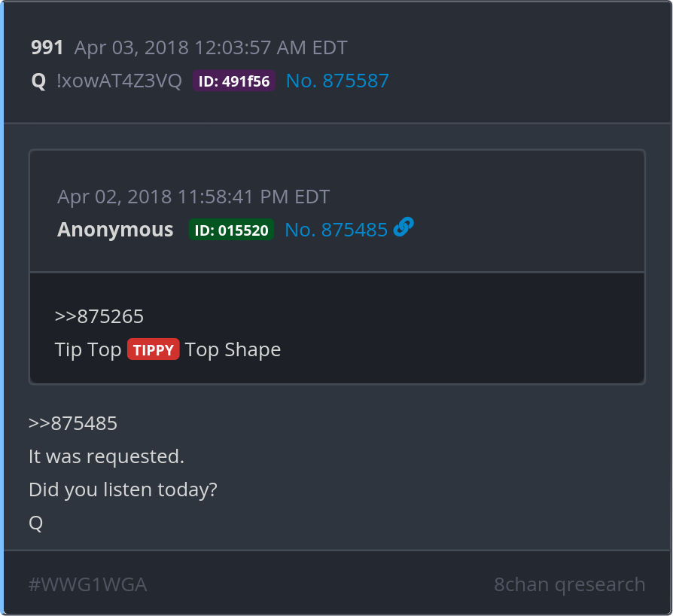The image size is (673, 616).
Task: Click the tripcode !xowAT4Z3VQ
Action: click(119, 81)
